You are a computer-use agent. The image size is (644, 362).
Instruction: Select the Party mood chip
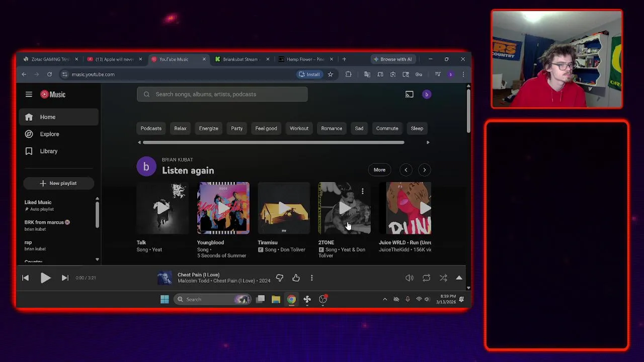[236, 128]
